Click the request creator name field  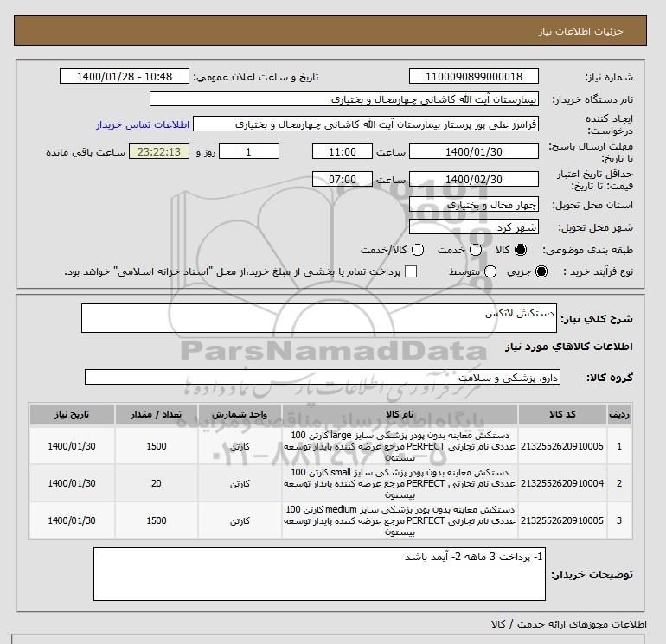tap(366, 124)
